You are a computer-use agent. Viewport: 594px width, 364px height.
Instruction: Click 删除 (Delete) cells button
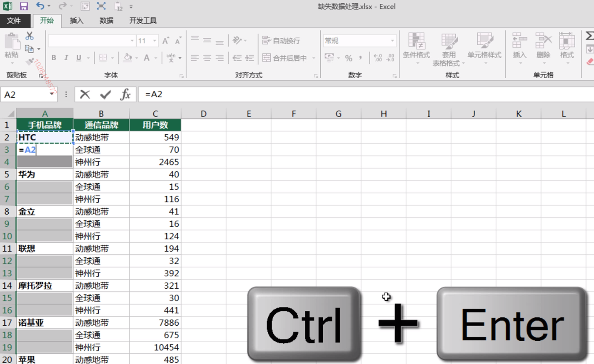click(543, 48)
